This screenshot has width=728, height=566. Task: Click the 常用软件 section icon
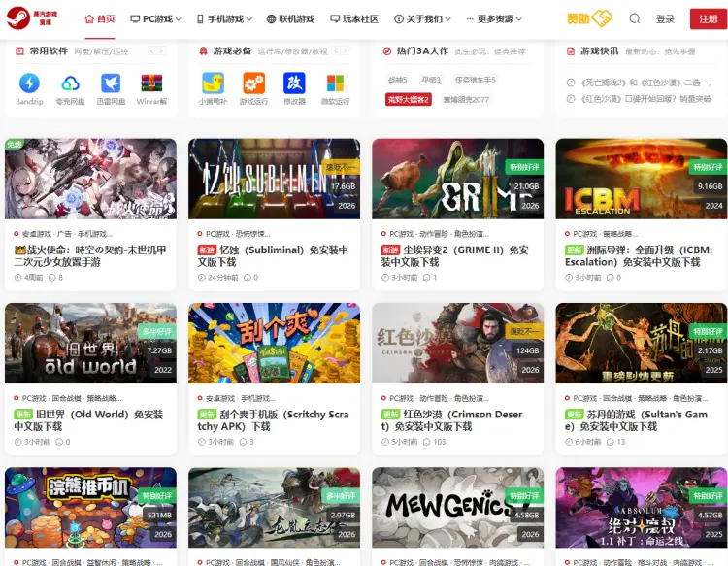[x=19, y=51]
